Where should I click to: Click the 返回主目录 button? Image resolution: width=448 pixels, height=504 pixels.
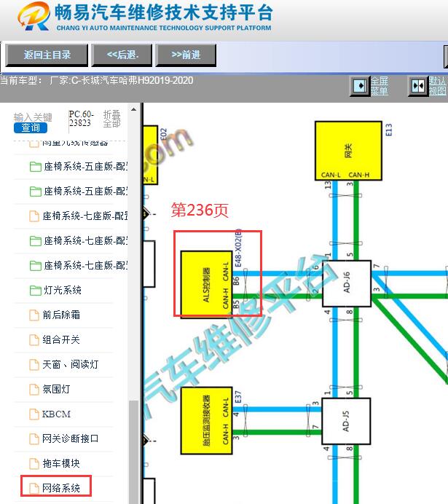point(47,55)
